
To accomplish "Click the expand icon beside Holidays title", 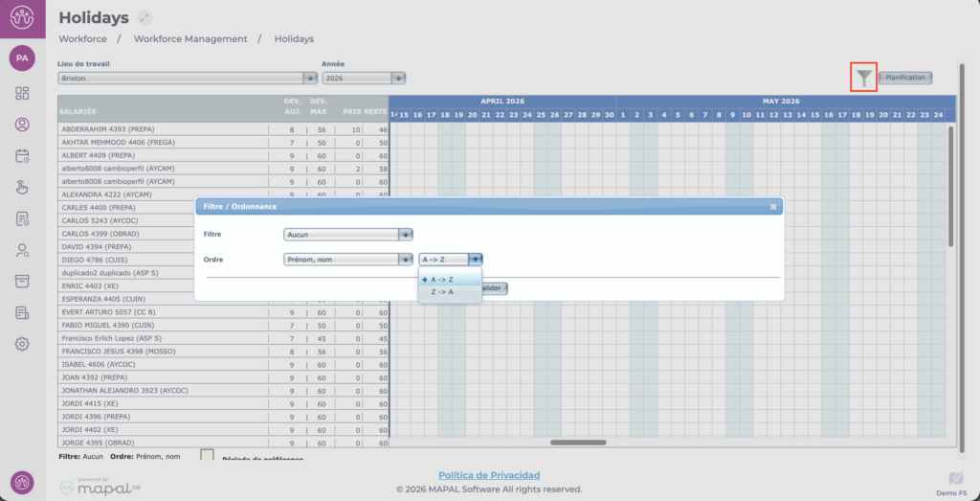I will click(x=145, y=17).
